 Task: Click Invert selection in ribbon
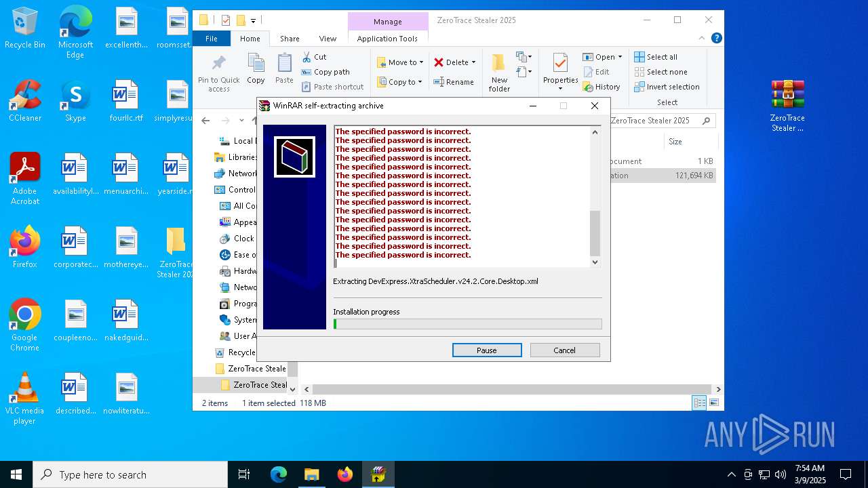click(x=667, y=87)
